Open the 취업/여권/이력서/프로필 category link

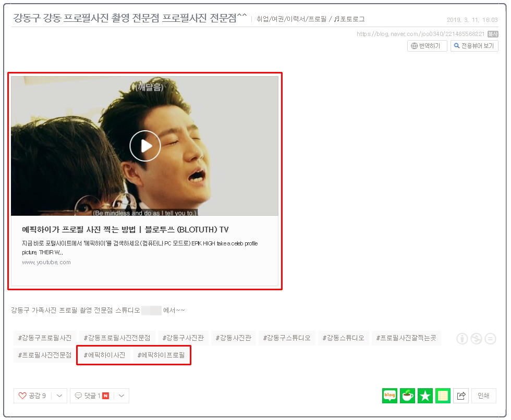(x=291, y=19)
